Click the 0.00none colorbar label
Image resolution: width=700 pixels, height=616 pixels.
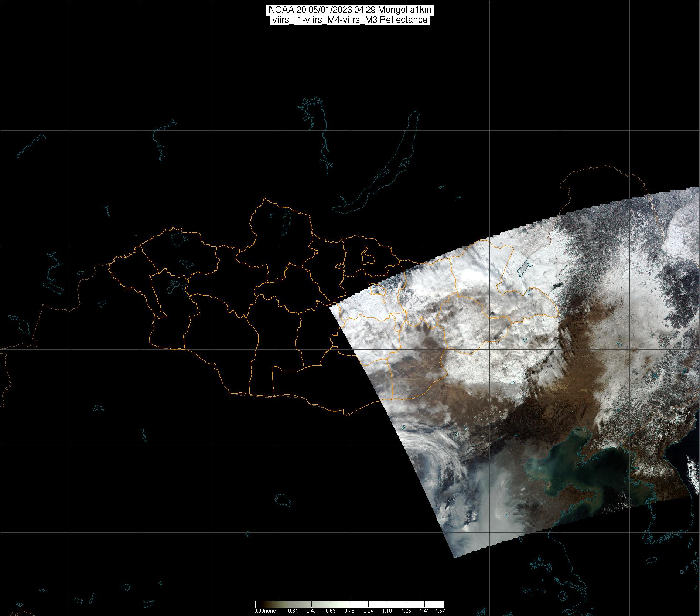click(264, 611)
